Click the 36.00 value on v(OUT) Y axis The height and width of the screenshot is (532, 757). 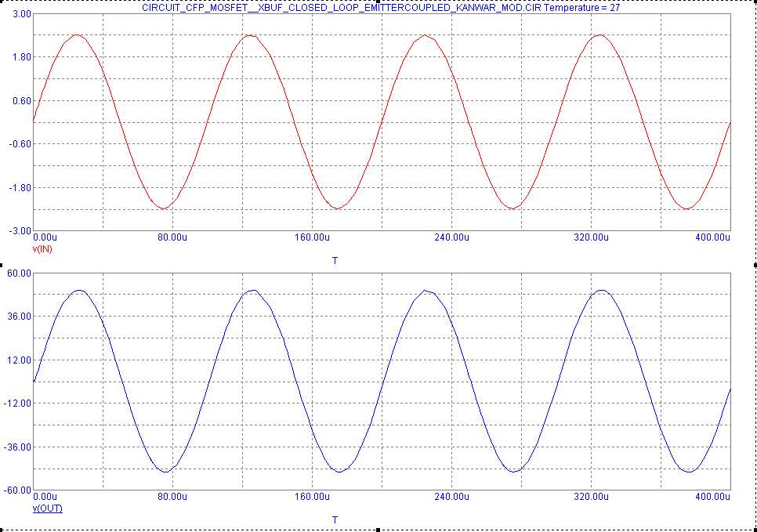click(20, 317)
